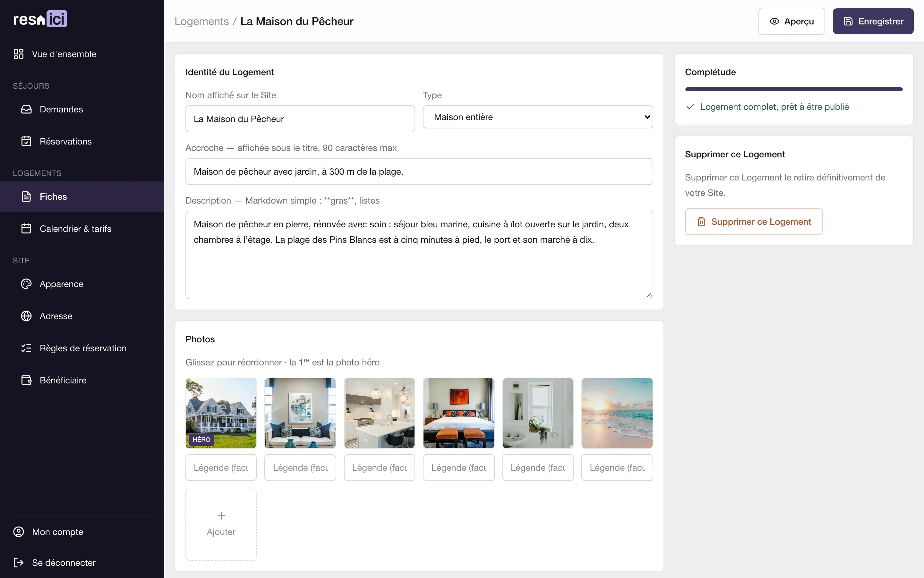
Task: Select the living room sofa photo thumbnail
Action: coord(300,413)
